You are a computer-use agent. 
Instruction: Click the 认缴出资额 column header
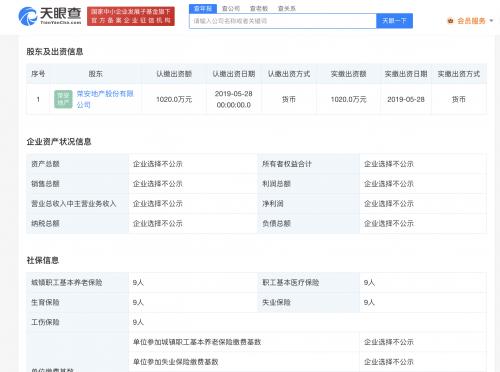[x=174, y=74]
